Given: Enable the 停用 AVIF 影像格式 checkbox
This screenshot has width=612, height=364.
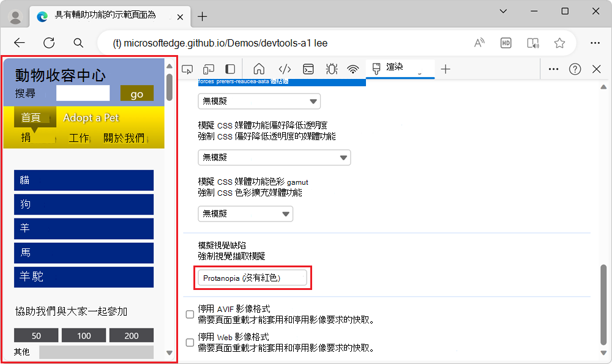Looking at the screenshot, I should pyautogui.click(x=190, y=314).
